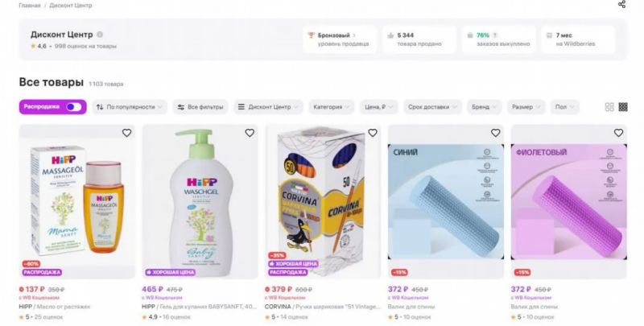Expand the Срок доставки dropdown
The image size is (644, 326).
(432, 107)
